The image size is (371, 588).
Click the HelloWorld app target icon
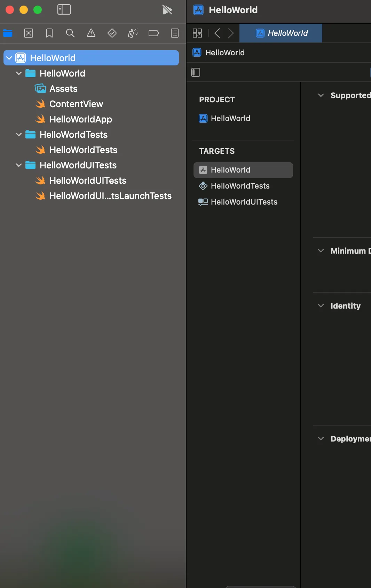(203, 170)
